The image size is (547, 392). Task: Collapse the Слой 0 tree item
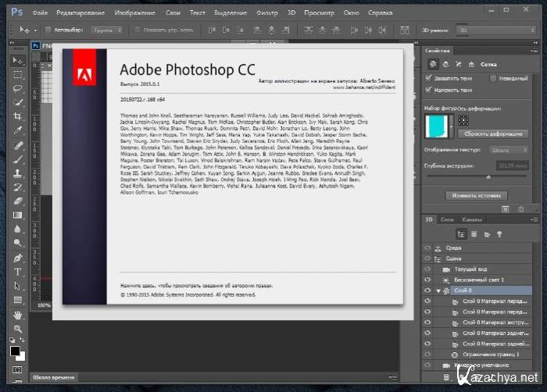pyautogui.click(x=438, y=290)
